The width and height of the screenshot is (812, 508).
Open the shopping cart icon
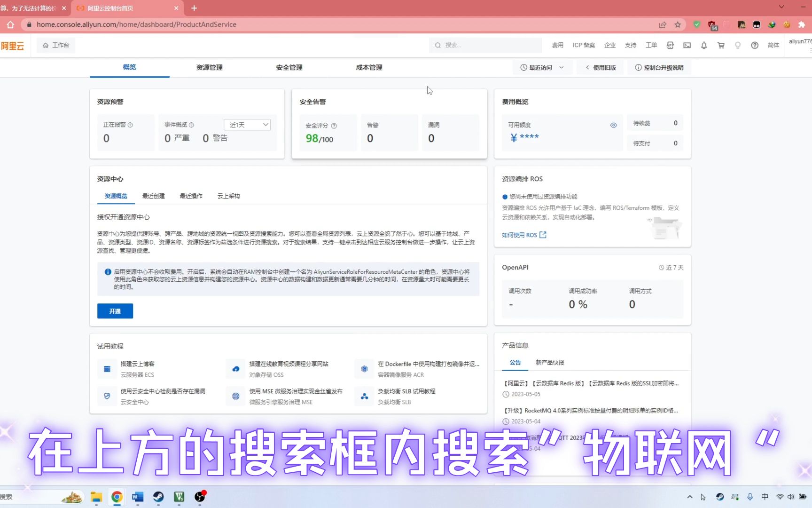[721, 45]
